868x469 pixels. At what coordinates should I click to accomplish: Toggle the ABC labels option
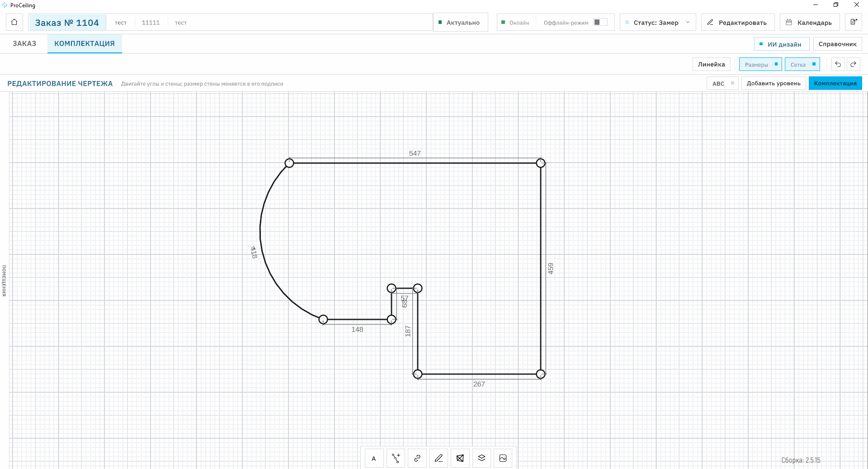pos(722,84)
